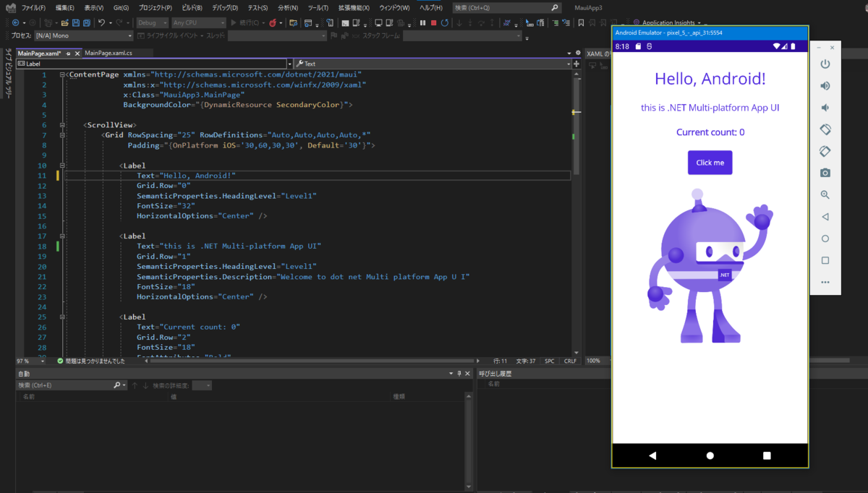Click the 'Current count: 0' label in emulator
Screen dimensions: 868x493
tap(710, 132)
